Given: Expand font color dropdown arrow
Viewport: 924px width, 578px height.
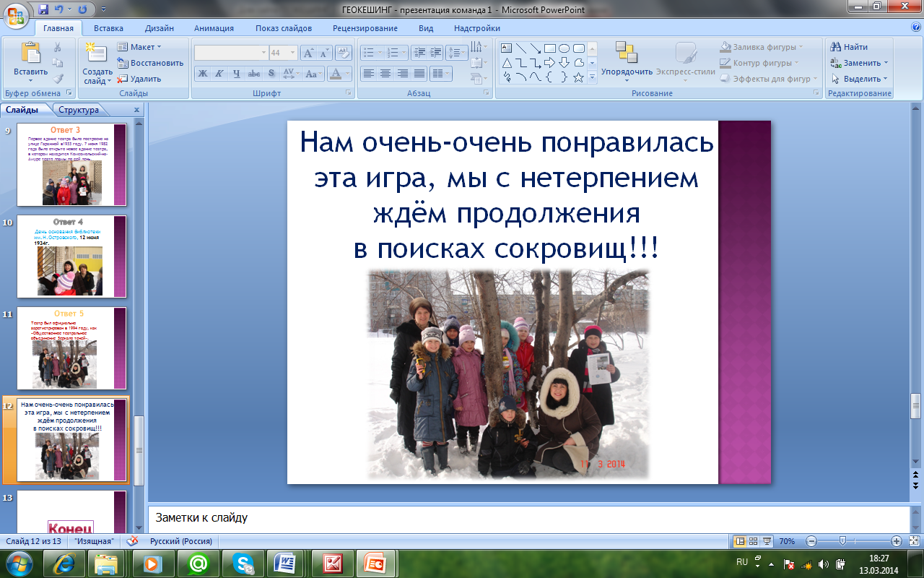Looking at the screenshot, I should pyautogui.click(x=347, y=74).
